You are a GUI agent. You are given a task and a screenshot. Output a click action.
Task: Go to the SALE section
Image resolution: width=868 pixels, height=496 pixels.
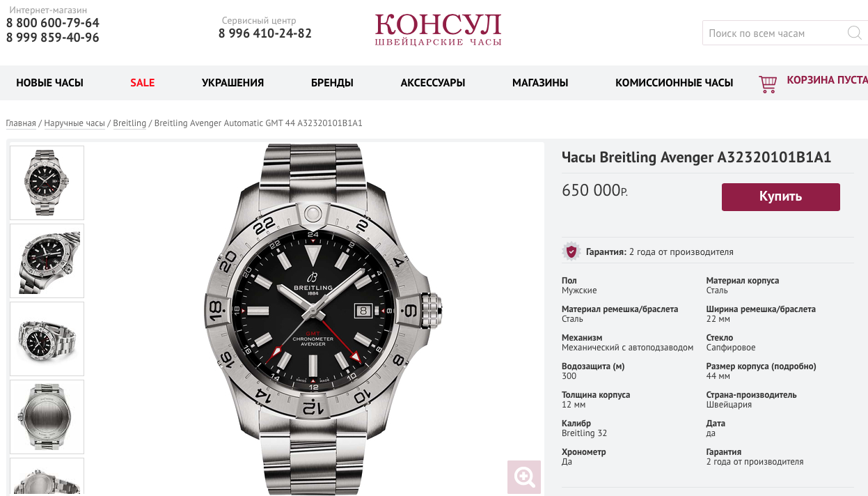142,83
